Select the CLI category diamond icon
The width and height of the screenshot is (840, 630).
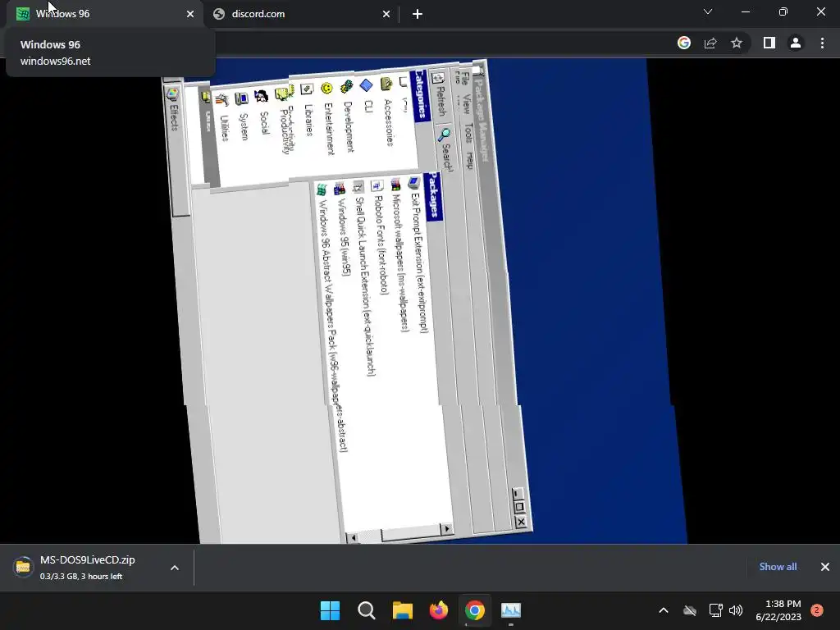point(367,85)
